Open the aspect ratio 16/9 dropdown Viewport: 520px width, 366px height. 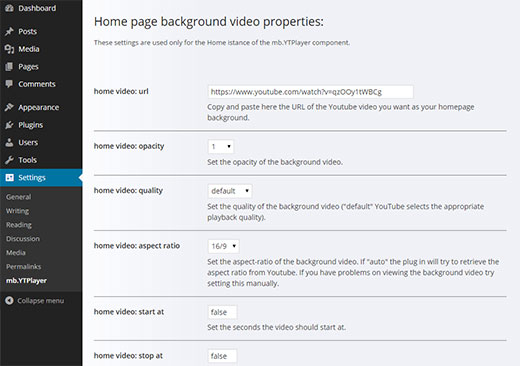[x=224, y=246]
